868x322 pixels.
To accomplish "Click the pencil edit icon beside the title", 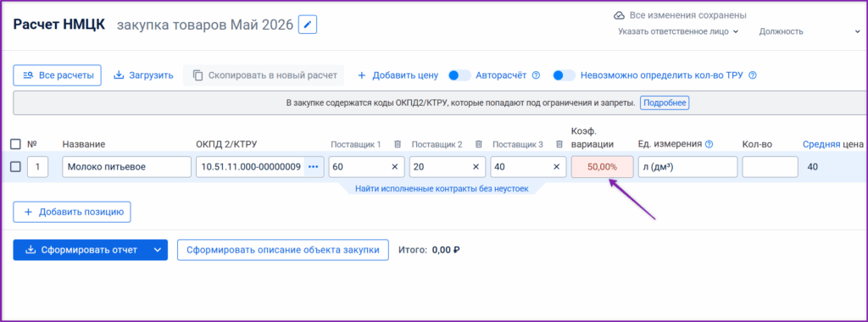I will tap(308, 25).
